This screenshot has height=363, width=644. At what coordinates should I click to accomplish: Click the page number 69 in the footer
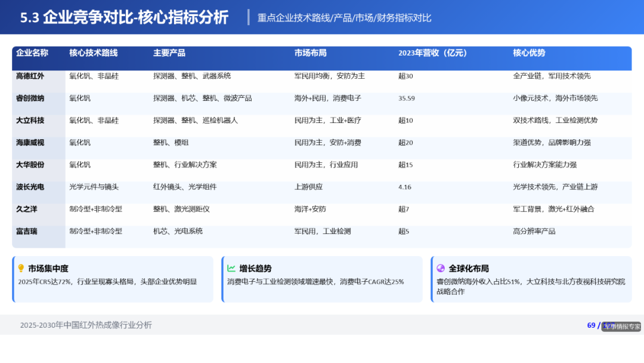591,325
